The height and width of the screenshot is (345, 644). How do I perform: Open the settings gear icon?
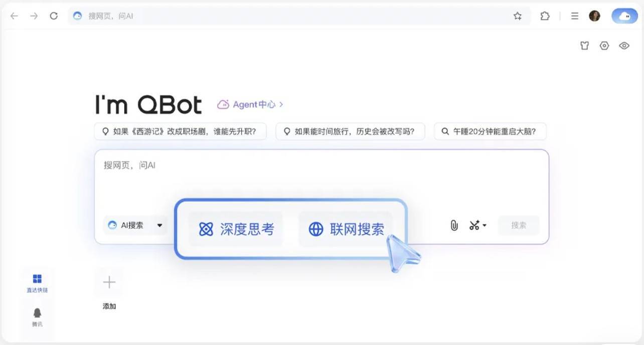point(604,45)
